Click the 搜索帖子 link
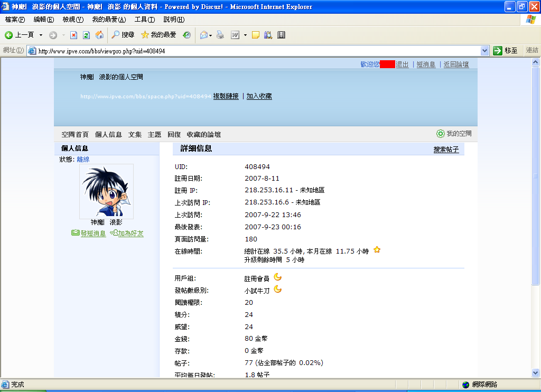Screen dimensions: 541x392 pos(446,150)
